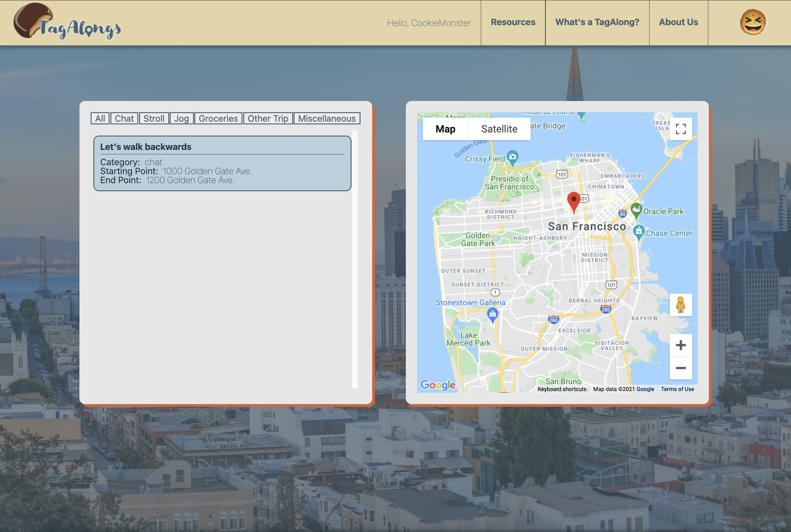Screen dimensions: 791x532
Task: Click the Street View pegman icon
Action: click(x=681, y=305)
